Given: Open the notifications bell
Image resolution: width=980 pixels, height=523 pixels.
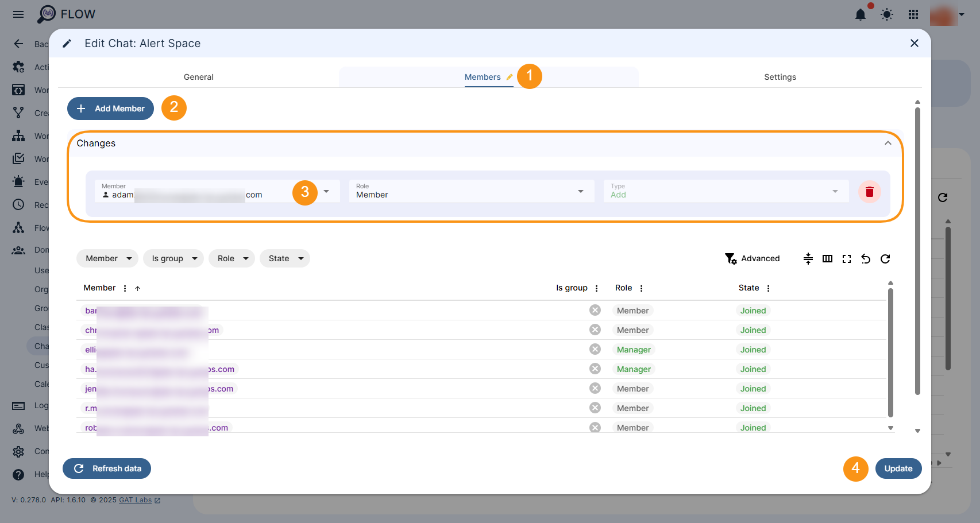Looking at the screenshot, I should (x=860, y=15).
